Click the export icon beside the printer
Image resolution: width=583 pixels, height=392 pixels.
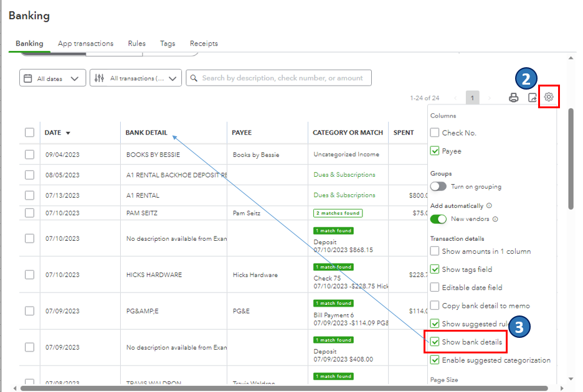coord(533,97)
